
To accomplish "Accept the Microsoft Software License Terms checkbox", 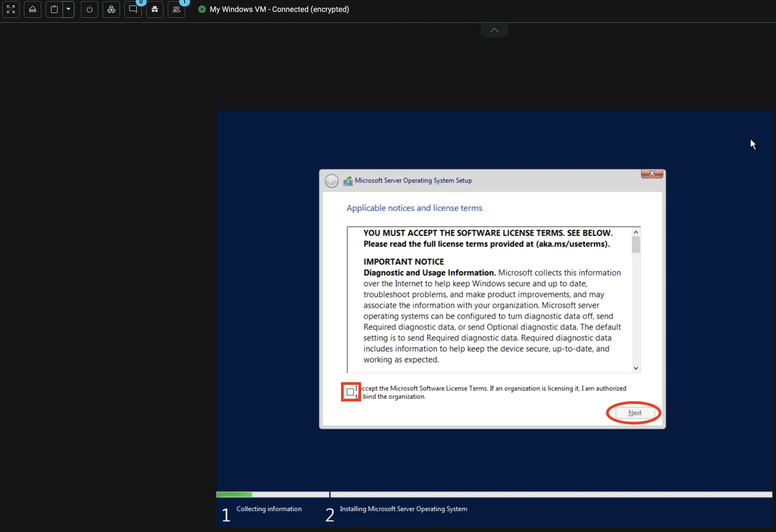I will pos(351,391).
